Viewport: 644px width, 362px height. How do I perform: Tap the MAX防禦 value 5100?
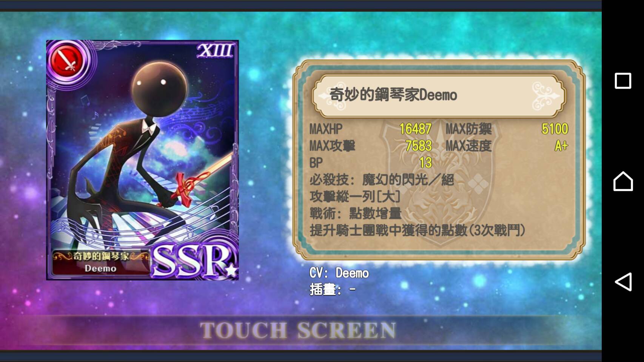[555, 129]
